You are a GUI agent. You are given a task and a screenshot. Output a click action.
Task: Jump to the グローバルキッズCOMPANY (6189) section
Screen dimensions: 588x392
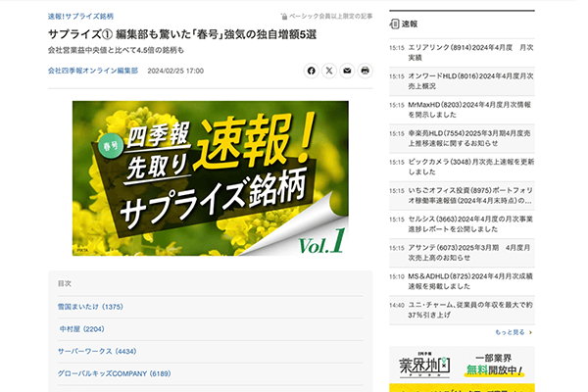pos(114,373)
